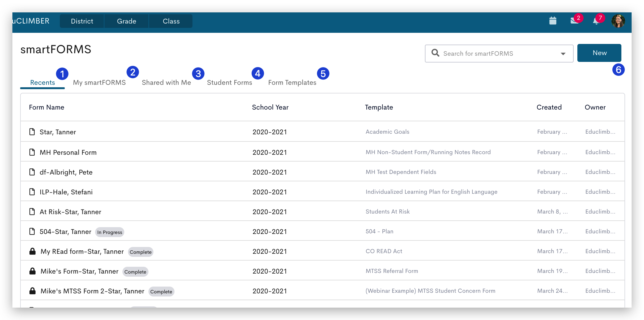Image resolution: width=644 pixels, height=320 pixels.
Task: Click school year for Star, Tanner row
Action: click(x=270, y=132)
